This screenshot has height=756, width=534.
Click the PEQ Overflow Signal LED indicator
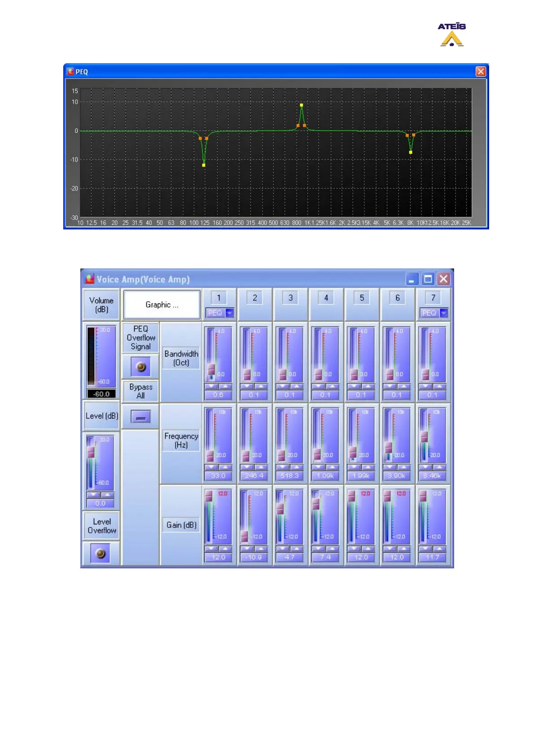point(141,367)
